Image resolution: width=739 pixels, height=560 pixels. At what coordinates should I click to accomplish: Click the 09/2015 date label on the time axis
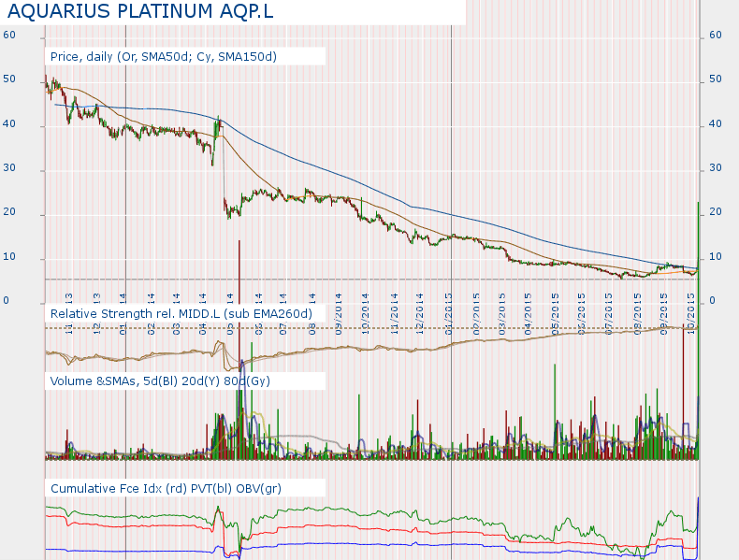663,314
